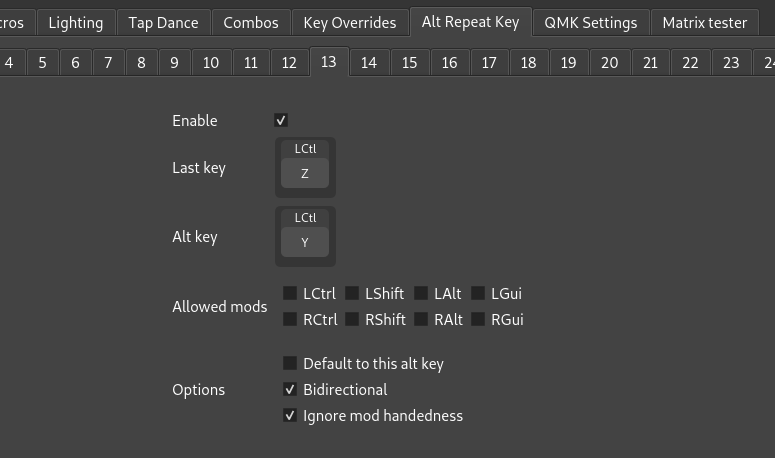Uncheck the Enable checkbox
Image resolution: width=775 pixels, height=458 pixels.
281,120
